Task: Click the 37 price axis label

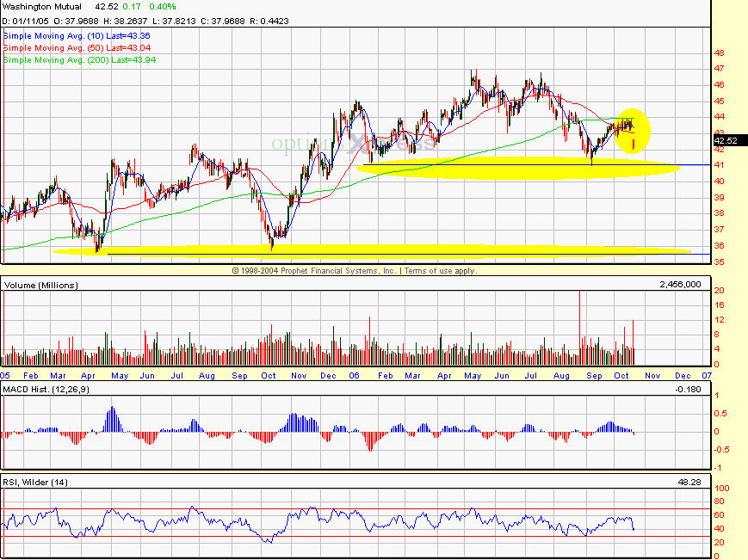Action: pos(720,229)
